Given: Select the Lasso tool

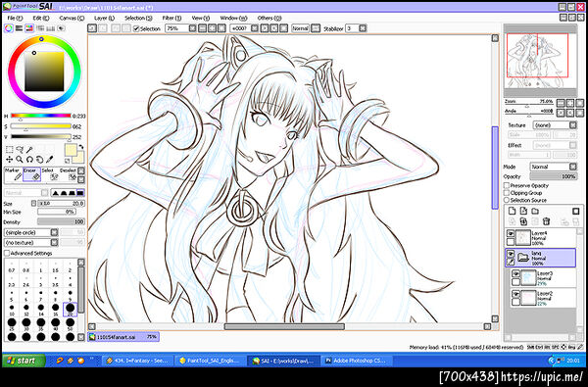Looking at the screenshot, I should pos(20,150).
